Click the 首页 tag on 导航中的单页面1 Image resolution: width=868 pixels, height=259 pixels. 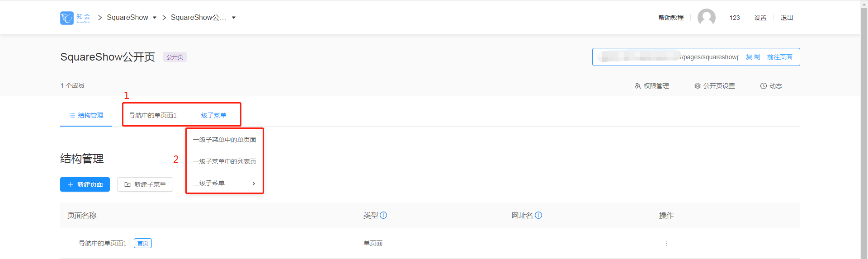click(143, 243)
